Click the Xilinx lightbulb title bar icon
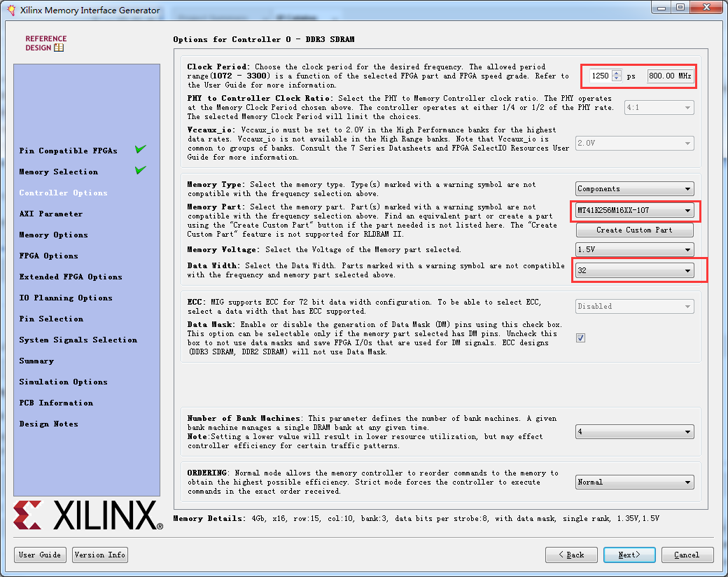The image size is (728, 577). coord(10,11)
